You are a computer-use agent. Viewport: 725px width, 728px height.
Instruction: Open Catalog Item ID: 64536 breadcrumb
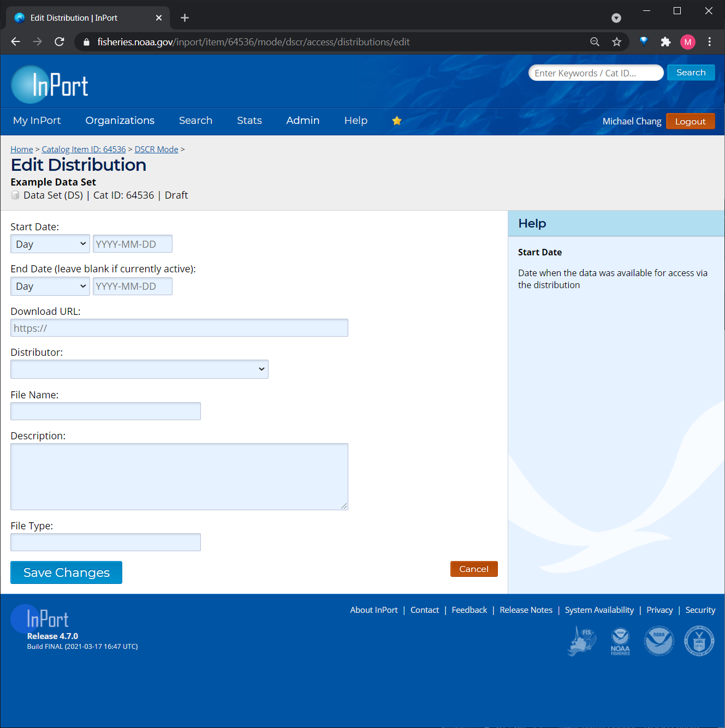pyautogui.click(x=84, y=149)
